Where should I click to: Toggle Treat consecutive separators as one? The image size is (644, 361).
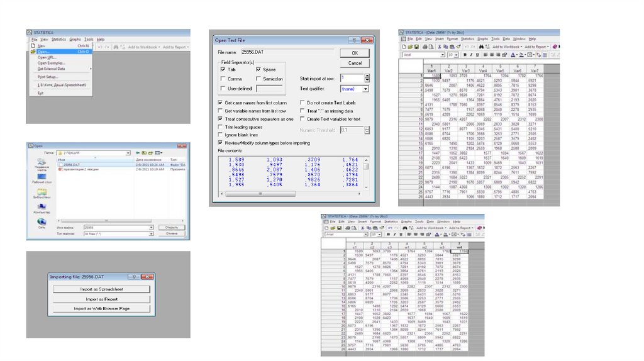[220, 119]
